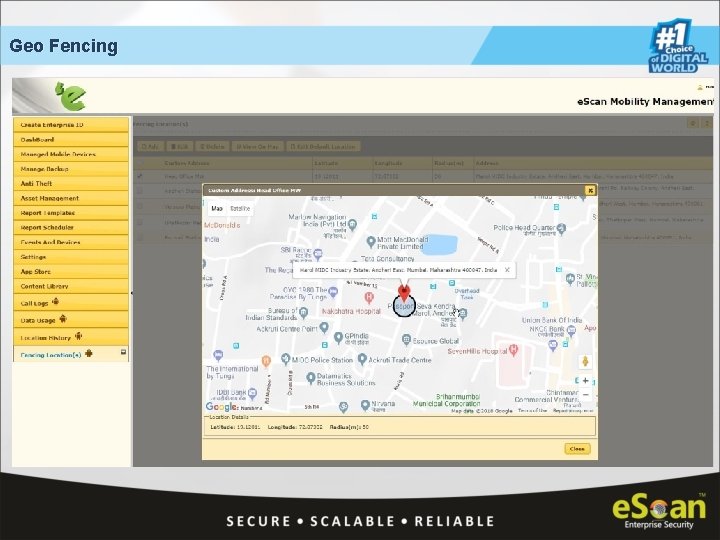The height and width of the screenshot is (540, 720).
Task: Click the Police Head Quarter map marker
Action: coord(561,228)
